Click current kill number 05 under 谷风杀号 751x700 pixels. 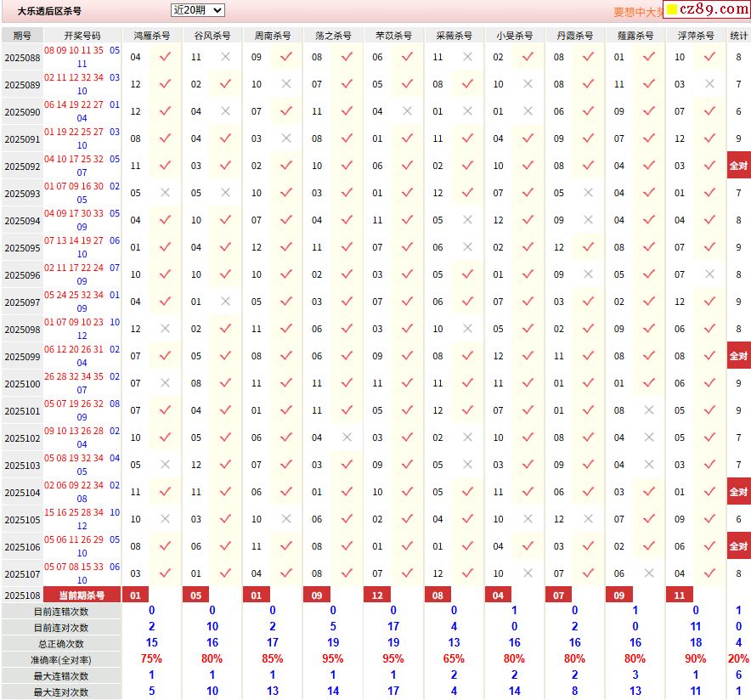(x=196, y=596)
